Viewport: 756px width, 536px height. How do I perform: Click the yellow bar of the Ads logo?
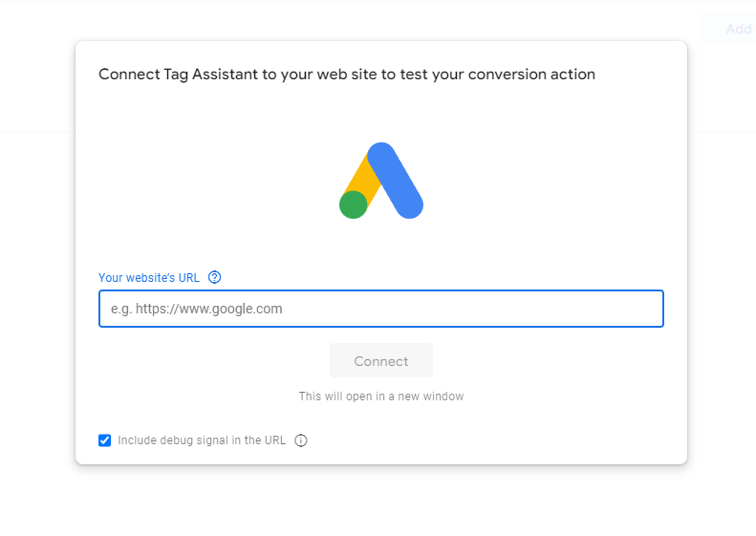[x=360, y=176]
